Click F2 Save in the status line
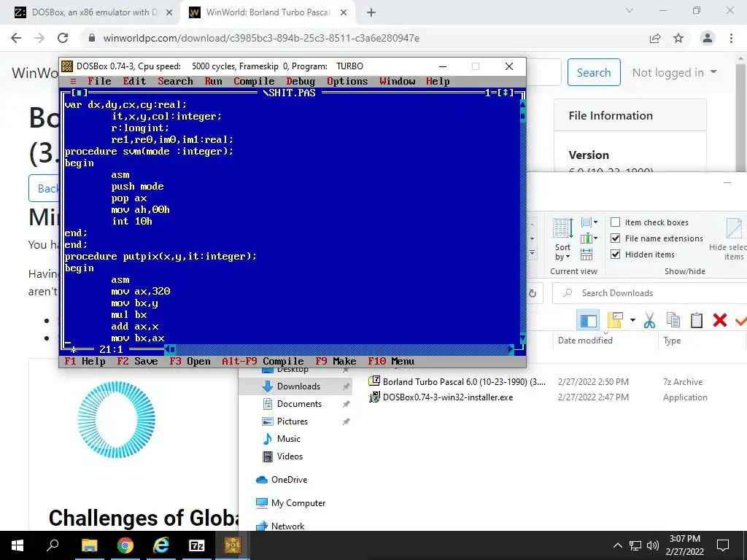 pyautogui.click(x=137, y=362)
